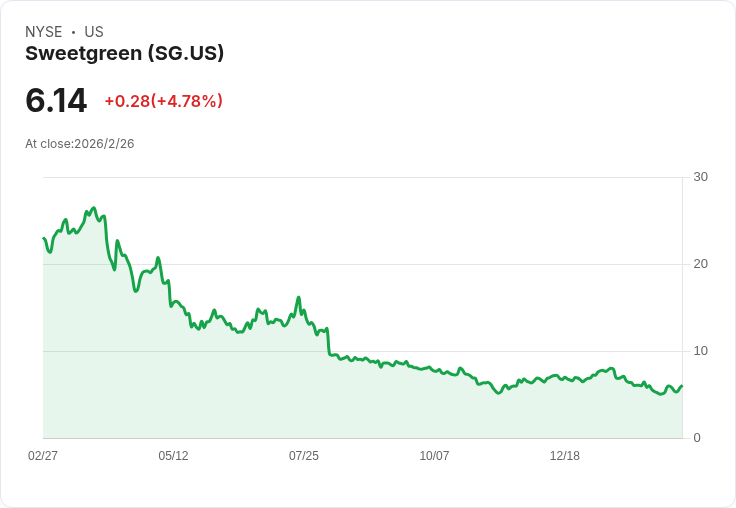Click the 20 value on the y-axis
This screenshot has height=508, width=736.
coord(700,264)
